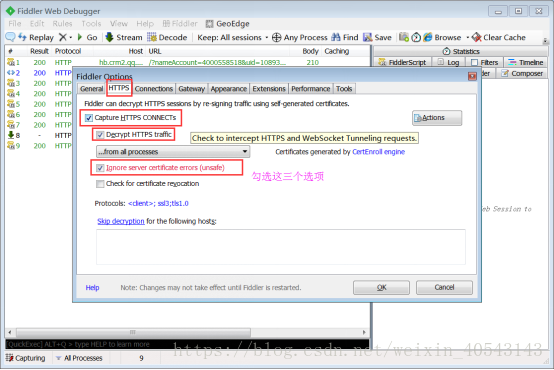
Task: Switch to Gateway options tab
Action: (191, 89)
